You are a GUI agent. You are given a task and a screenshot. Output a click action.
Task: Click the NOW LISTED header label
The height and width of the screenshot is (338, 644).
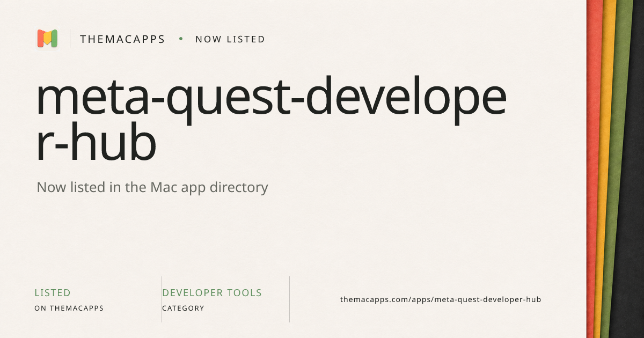point(230,39)
